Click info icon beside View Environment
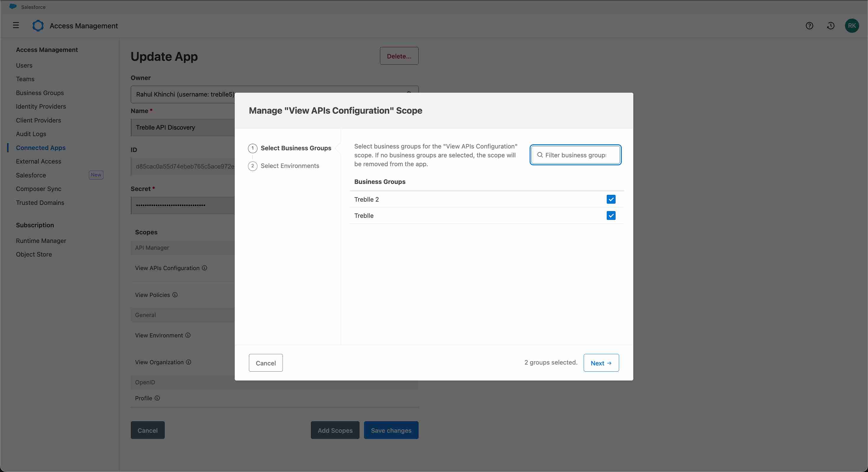The image size is (868, 472). (188, 335)
